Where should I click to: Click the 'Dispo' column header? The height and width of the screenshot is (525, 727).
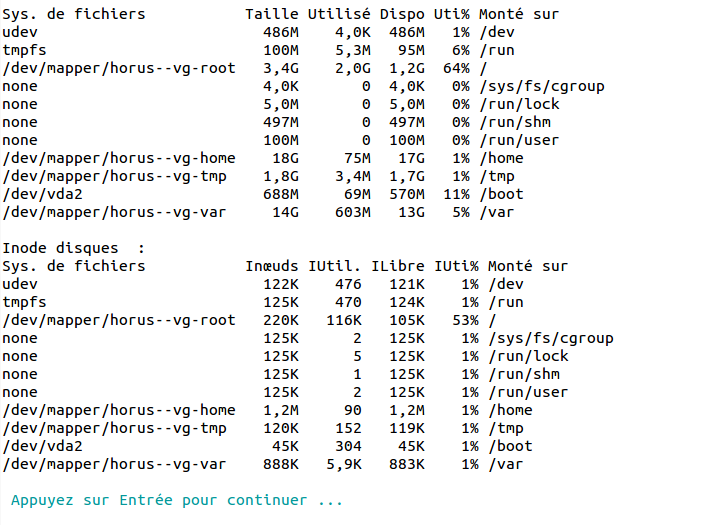[402, 14]
